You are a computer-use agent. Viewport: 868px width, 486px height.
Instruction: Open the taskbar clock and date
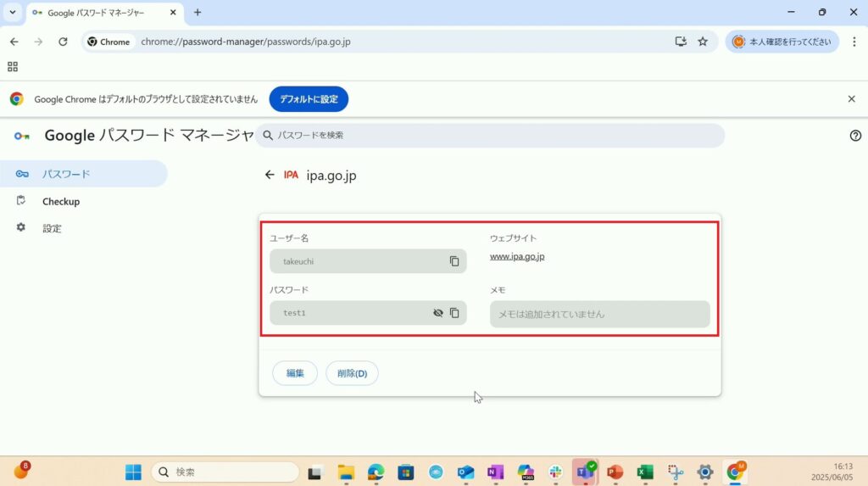click(x=832, y=472)
